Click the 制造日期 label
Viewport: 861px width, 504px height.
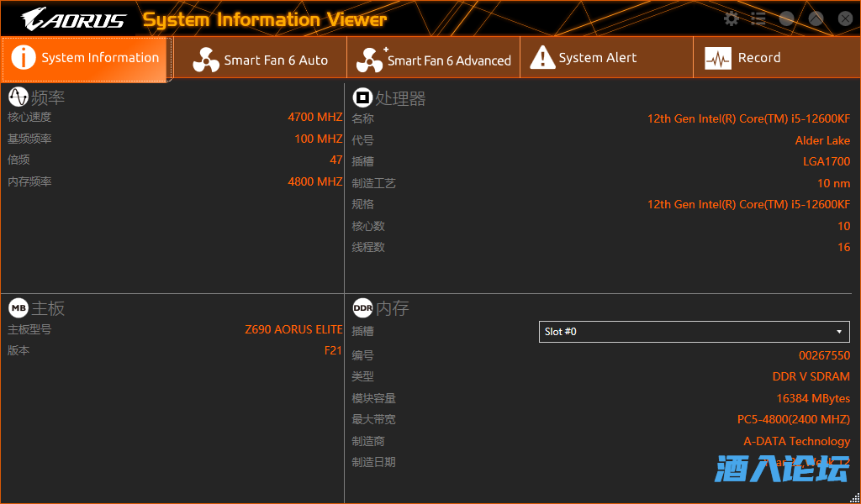tap(373, 462)
